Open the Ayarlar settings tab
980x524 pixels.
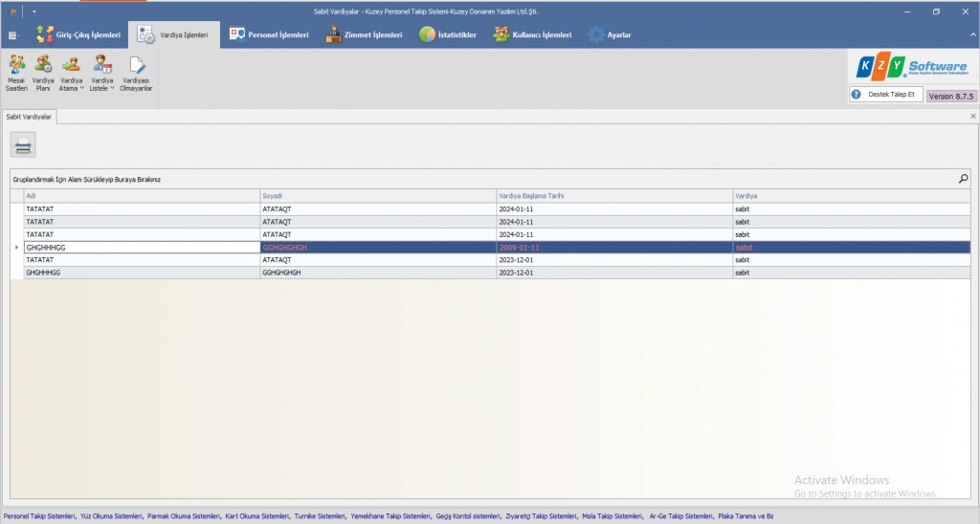(x=610, y=35)
